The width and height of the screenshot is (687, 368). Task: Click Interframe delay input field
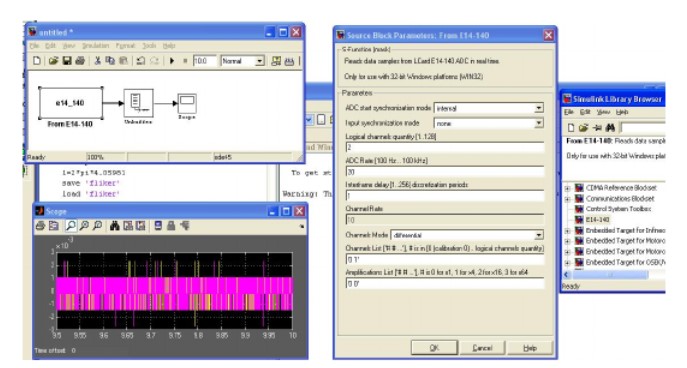[x=445, y=196]
